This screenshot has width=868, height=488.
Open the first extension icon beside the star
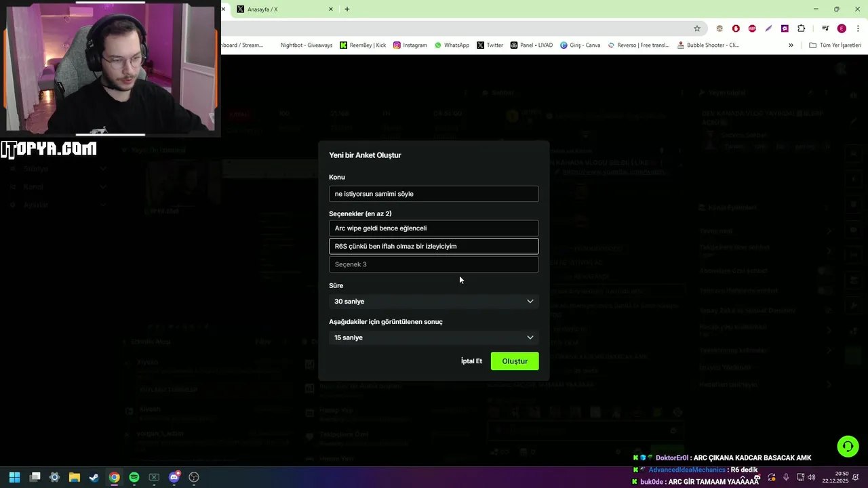719,28
